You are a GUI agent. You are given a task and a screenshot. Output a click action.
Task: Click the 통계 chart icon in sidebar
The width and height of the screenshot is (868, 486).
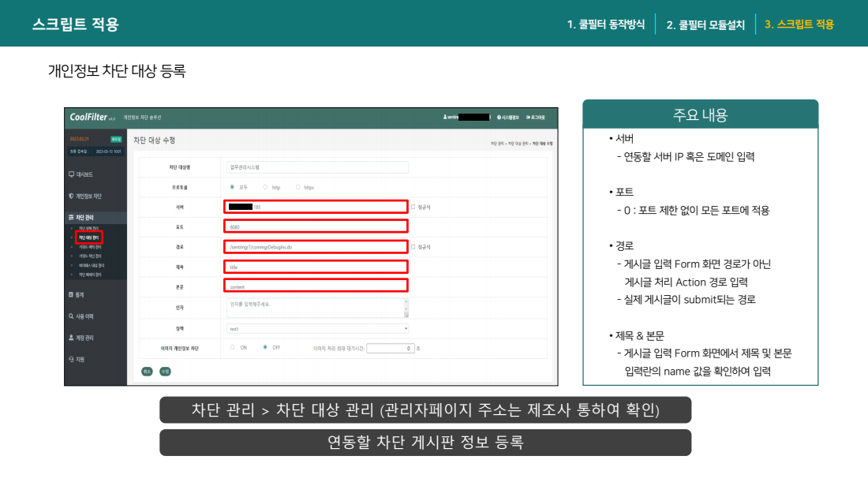71,294
